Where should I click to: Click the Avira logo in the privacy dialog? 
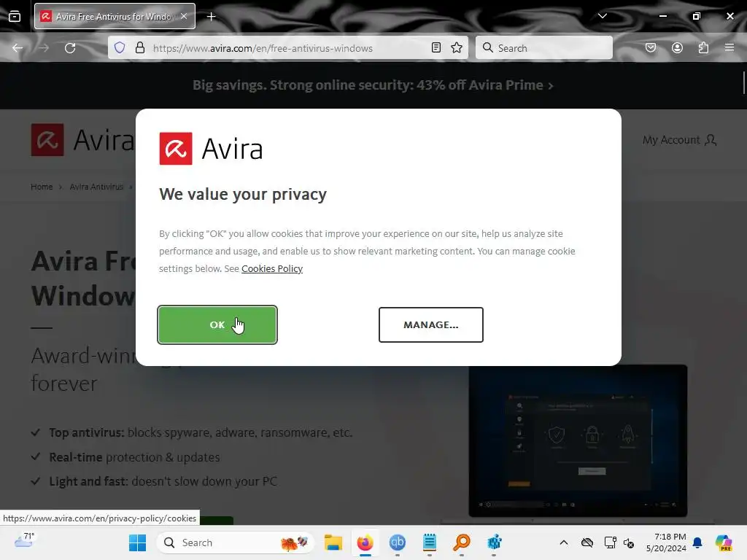tap(211, 149)
